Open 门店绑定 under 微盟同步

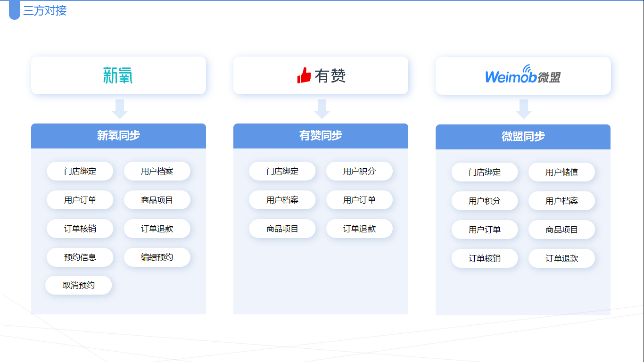tap(485, 172)
